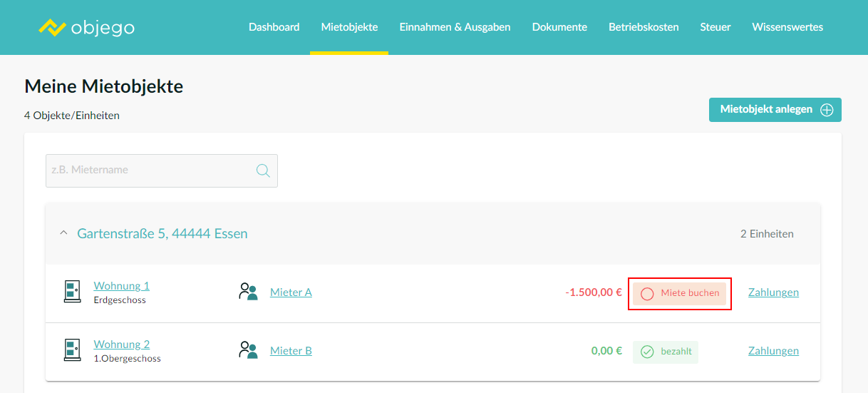
Task: Click the objego logo icon
Action: tap(52, 28)
